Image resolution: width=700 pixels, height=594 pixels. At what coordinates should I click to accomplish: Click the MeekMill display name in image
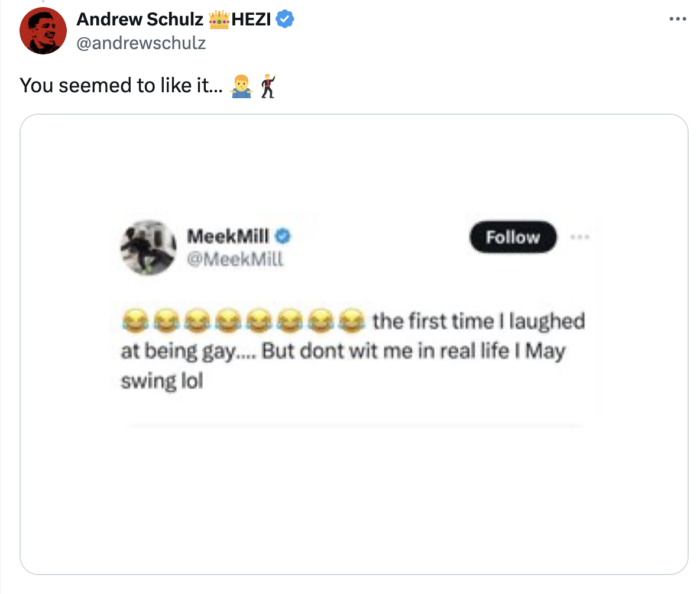(228, 236)
